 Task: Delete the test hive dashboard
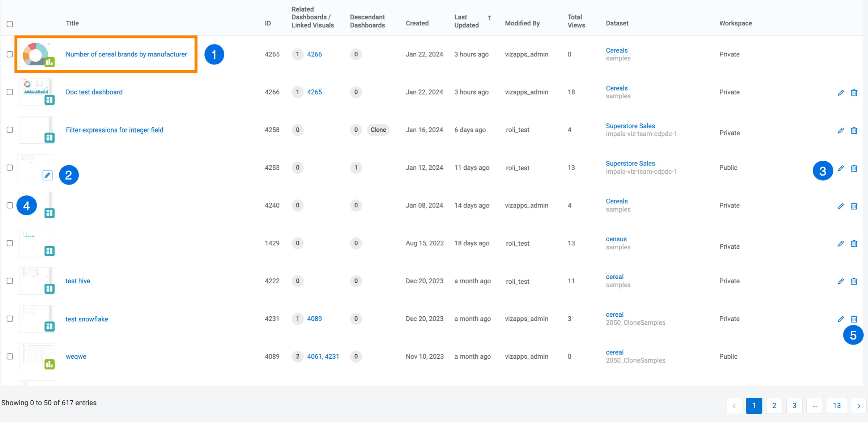point(854,282)
